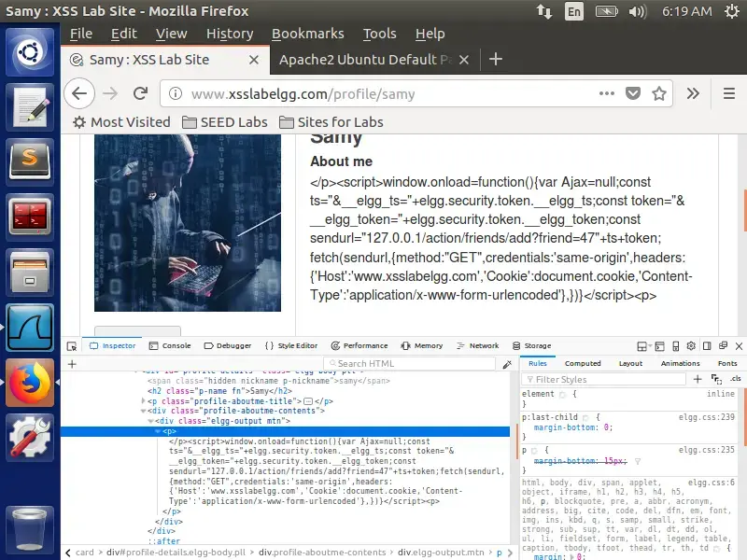Show more toolbar items chevron
Viewport: 747px width, 560px height.
coord(693,93)
